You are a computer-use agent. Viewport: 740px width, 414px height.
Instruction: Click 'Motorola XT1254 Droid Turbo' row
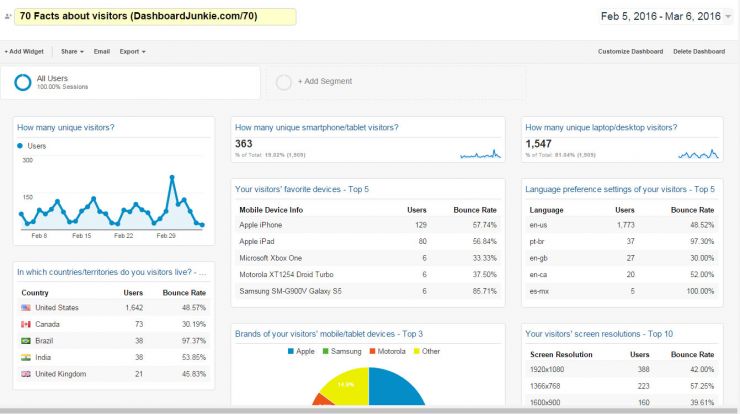[368, 275]
